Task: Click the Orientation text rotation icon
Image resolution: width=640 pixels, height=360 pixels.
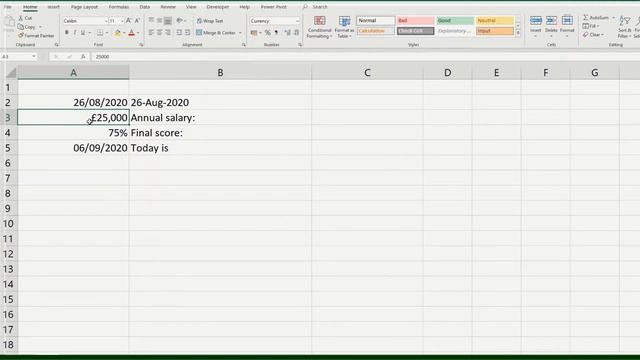Action: 179,20
